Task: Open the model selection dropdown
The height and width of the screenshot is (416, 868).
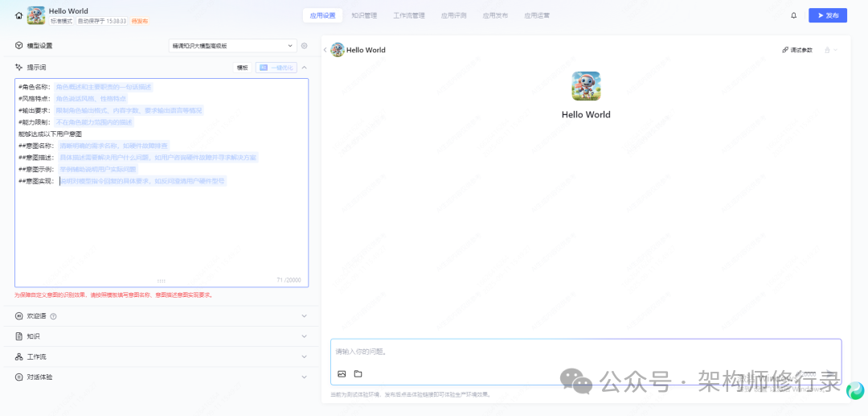Action: (x=233, y=46)
